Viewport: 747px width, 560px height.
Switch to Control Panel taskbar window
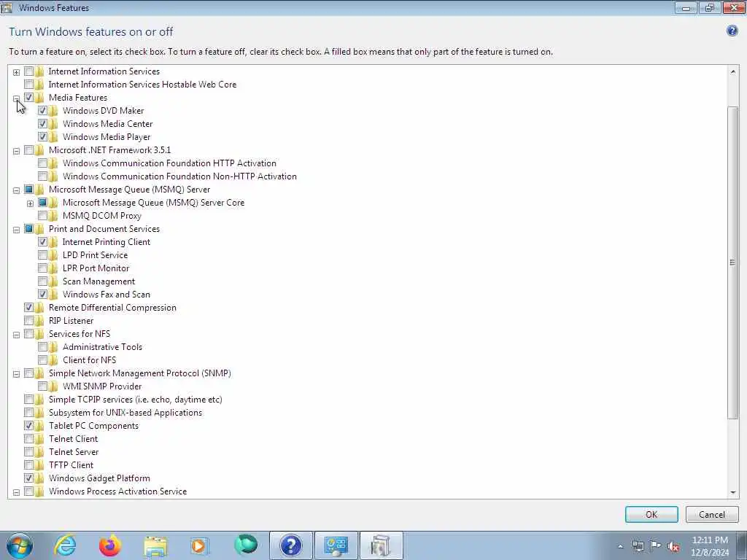[336, 545]
